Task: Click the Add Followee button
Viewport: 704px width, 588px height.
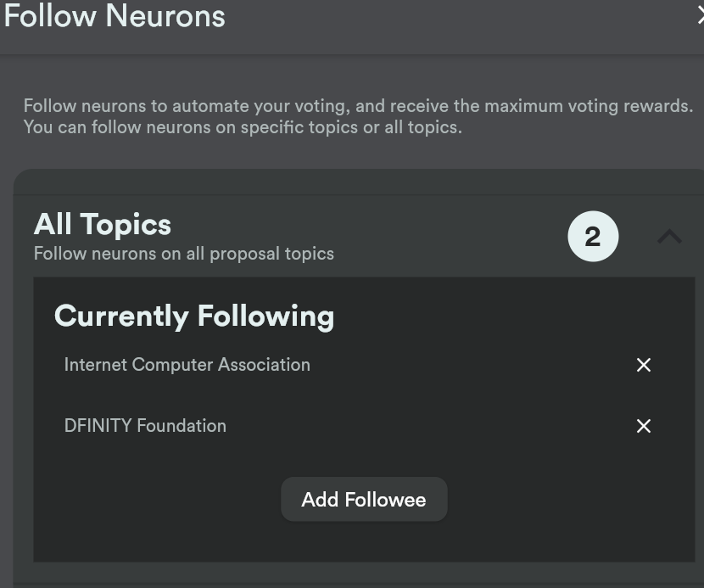Action: [x=364, y=499]
